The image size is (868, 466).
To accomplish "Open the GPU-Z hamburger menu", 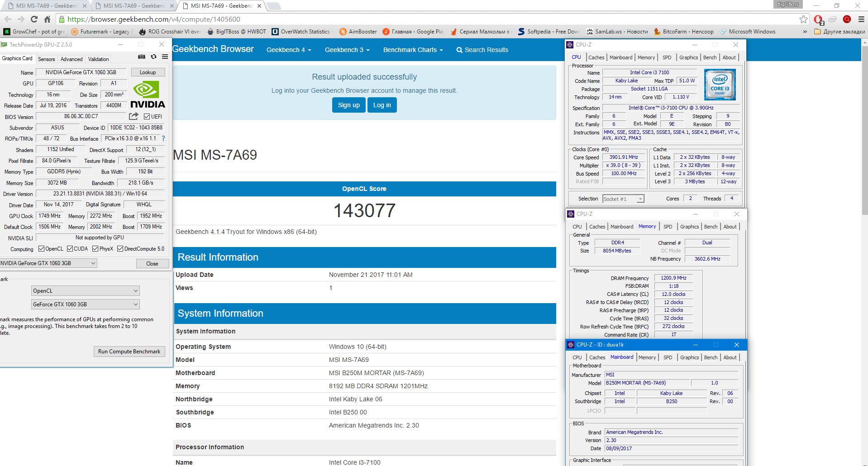I will pyautogui.click(x=165, y=57).
